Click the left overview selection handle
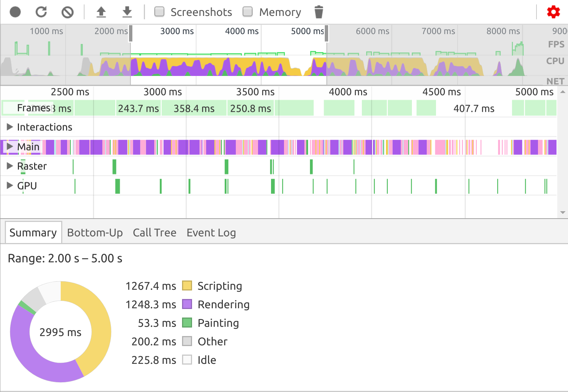 click(x=131, y=33)
